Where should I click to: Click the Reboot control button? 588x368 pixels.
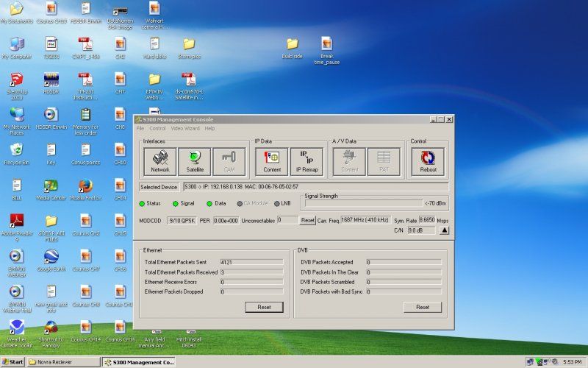point(428,162)
